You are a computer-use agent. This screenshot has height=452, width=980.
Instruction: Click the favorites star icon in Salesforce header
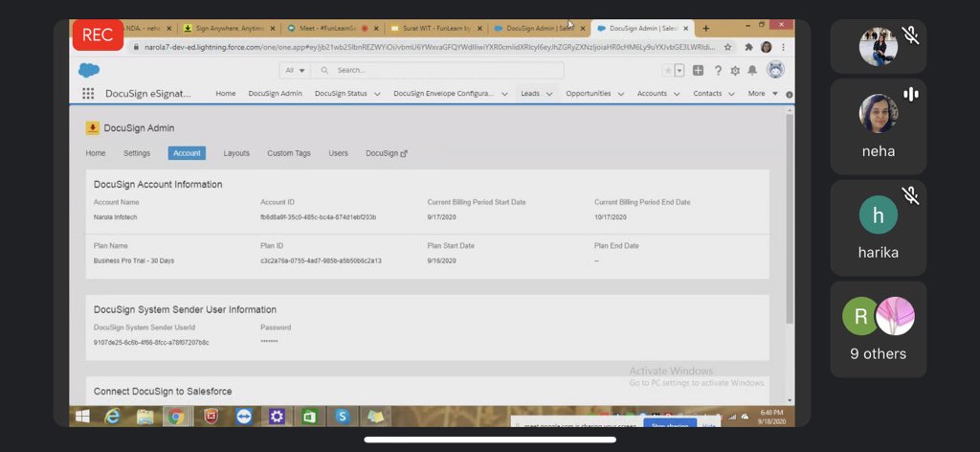point(668,71)
